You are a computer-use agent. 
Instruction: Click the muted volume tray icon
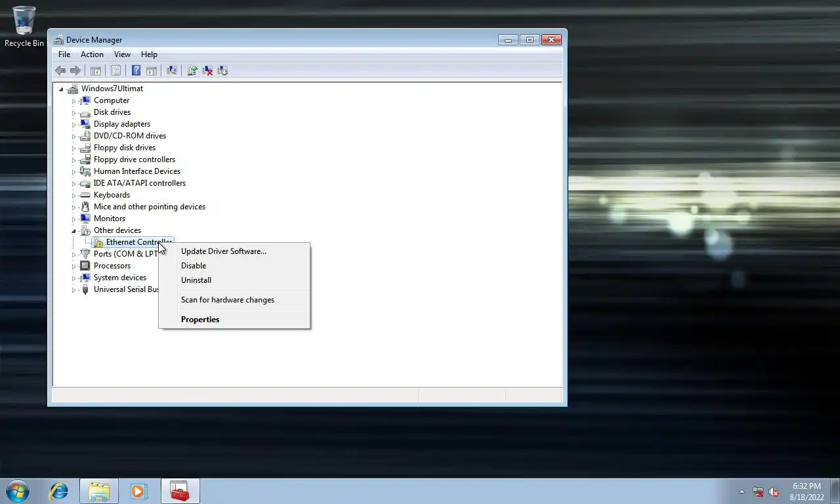(x=774, y=492)
